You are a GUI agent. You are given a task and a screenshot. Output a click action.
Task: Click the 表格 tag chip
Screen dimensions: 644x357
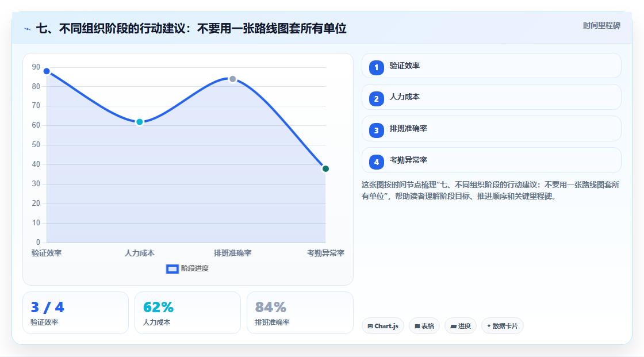424,326
